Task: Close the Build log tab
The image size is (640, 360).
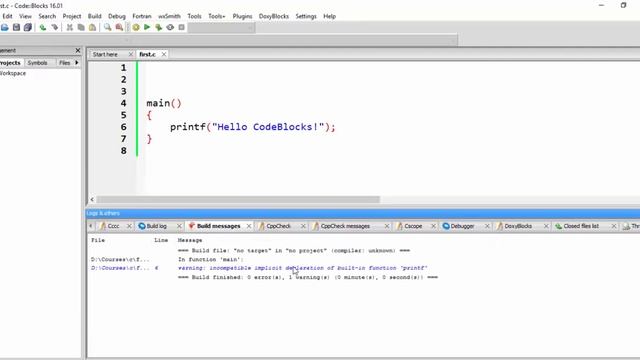Action: [179, 226]
